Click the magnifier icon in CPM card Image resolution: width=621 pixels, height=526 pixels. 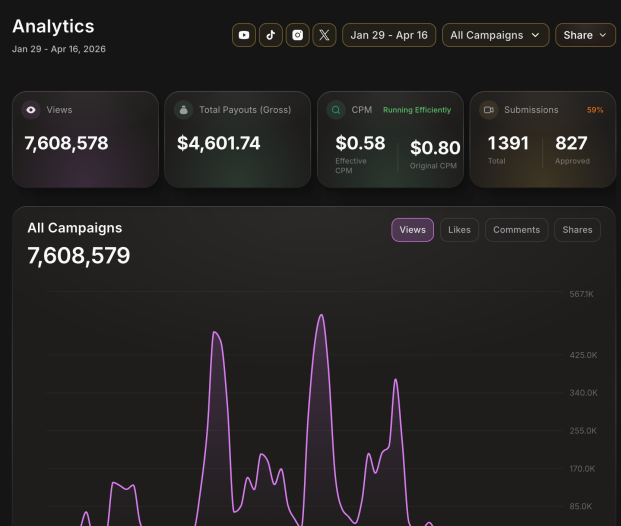tap(336, 110)
